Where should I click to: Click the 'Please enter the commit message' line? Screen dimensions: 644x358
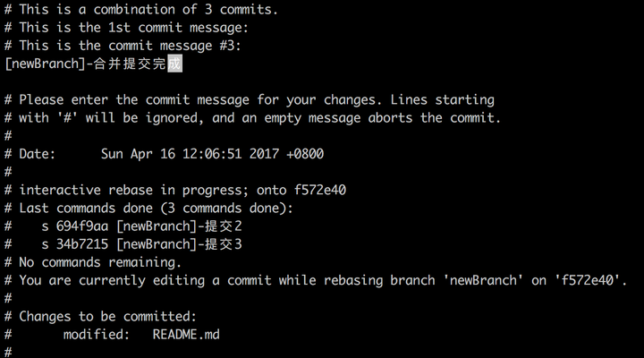click(250, 100)
